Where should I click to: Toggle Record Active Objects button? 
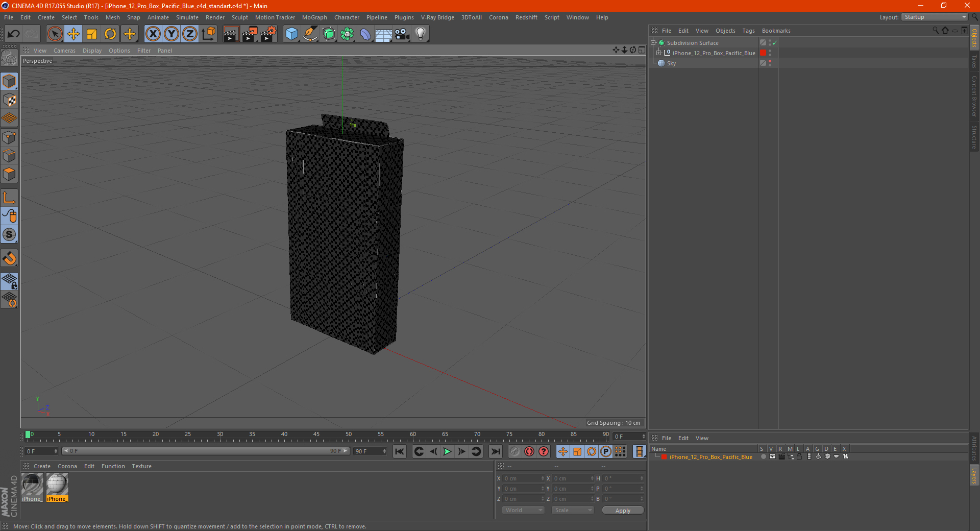pyautogui.click(x=515, y=451)
